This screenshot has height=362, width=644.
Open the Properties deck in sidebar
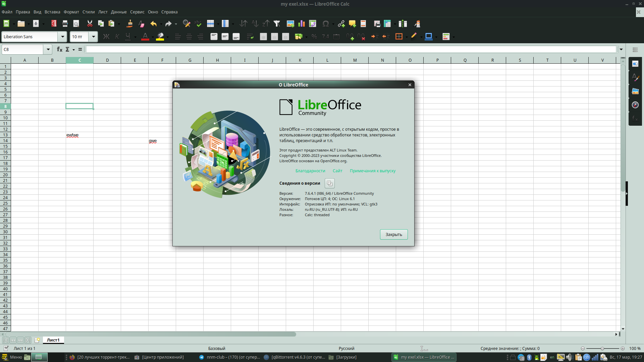click(635, 64)
